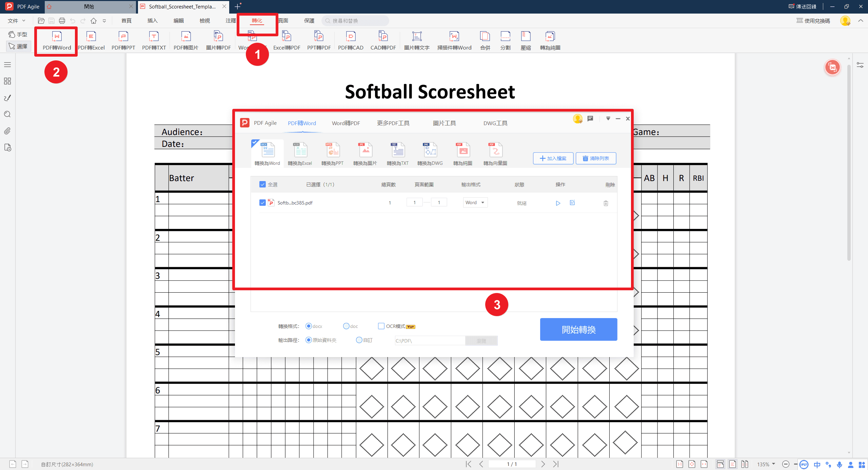Click the 壓縮 compress tool

pos(526,41)
